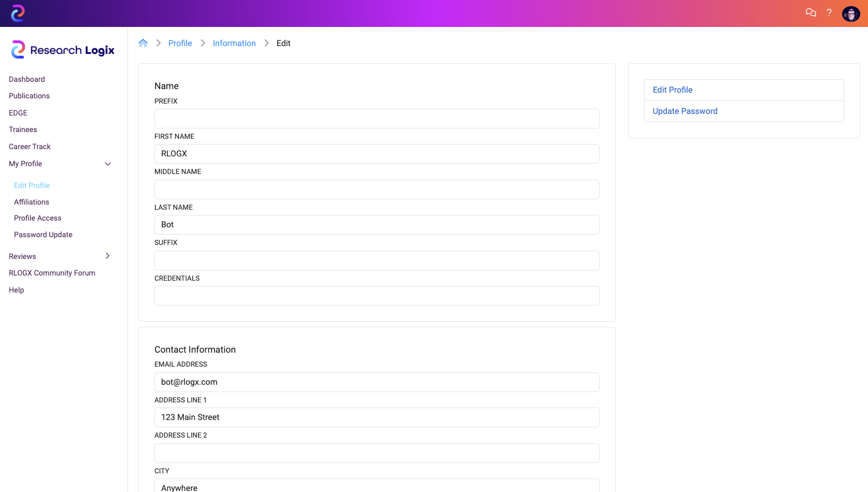The height and width of the screenshot is (492, 868).
Task: Focus the Credentials input field
Action: point(377,296)
